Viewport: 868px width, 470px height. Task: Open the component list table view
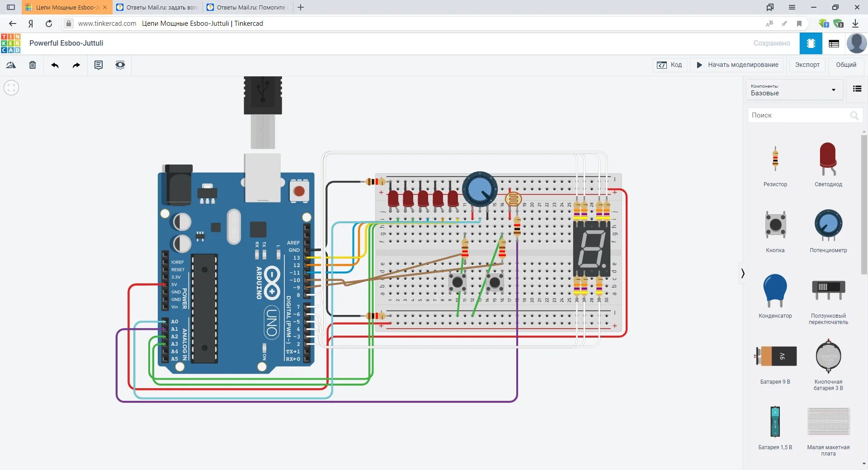(834, 43)
